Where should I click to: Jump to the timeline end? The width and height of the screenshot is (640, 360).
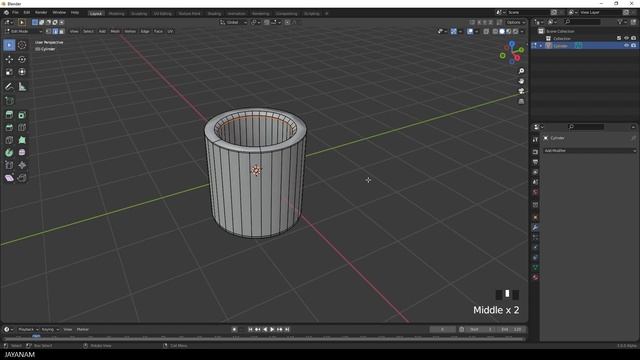[287, 329]
